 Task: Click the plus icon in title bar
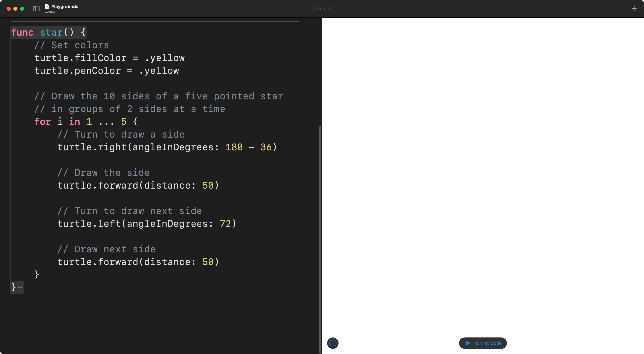634,9
